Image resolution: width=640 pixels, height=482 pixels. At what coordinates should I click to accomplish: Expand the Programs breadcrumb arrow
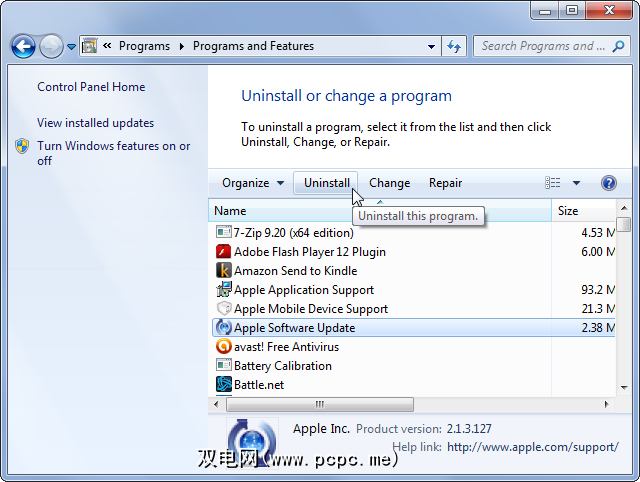pyautogui.click(x=182, y=47)
